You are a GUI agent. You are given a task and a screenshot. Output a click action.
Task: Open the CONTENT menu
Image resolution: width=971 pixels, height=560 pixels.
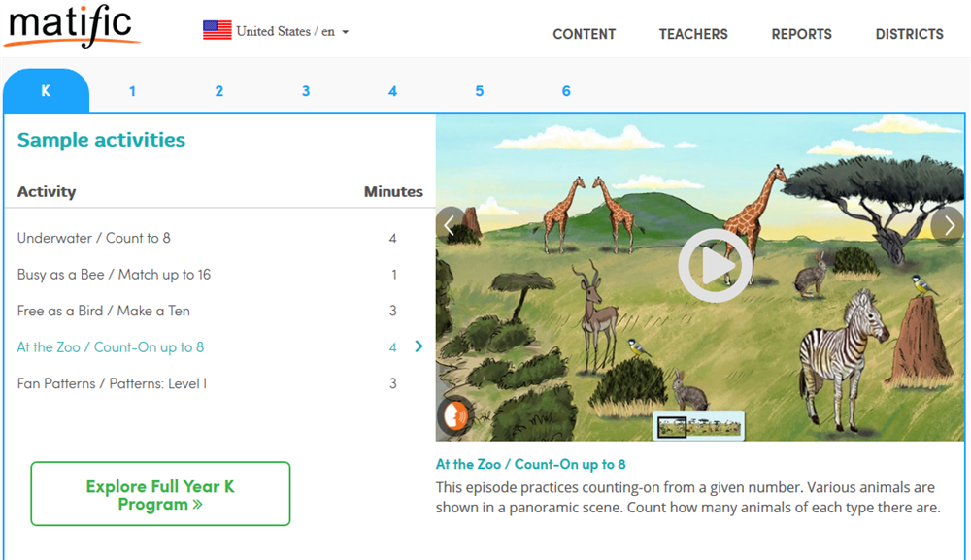(x=584, y=34)
